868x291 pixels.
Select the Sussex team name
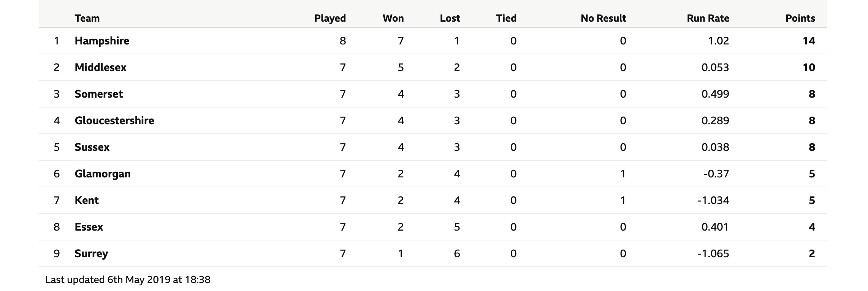coord(92,147)
